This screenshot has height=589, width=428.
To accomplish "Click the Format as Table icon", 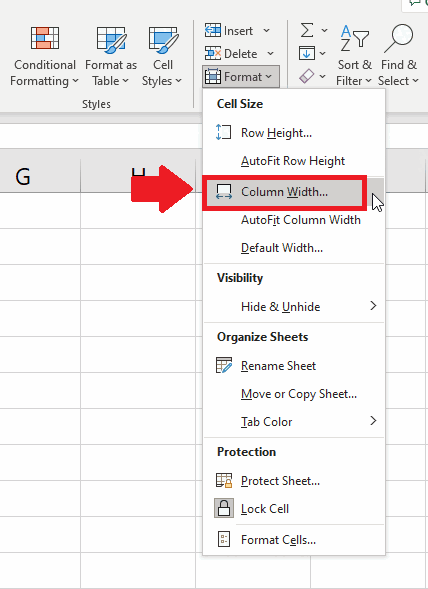I will (111, 39).
